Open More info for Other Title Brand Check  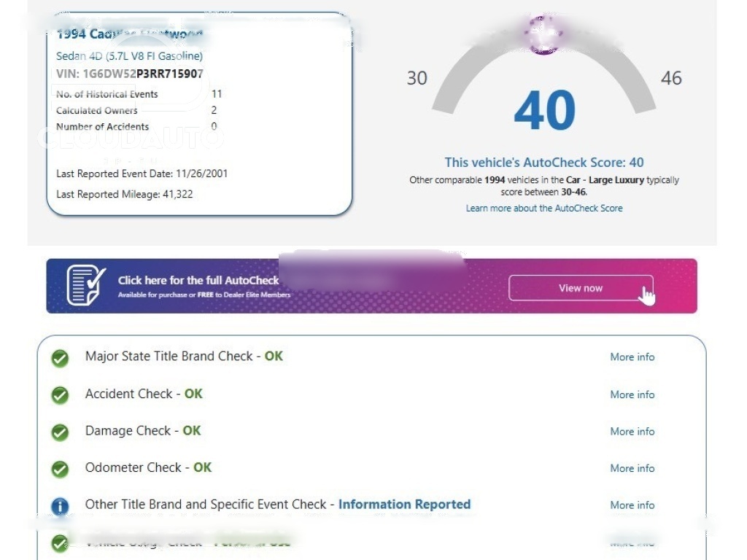coord(632,505)
